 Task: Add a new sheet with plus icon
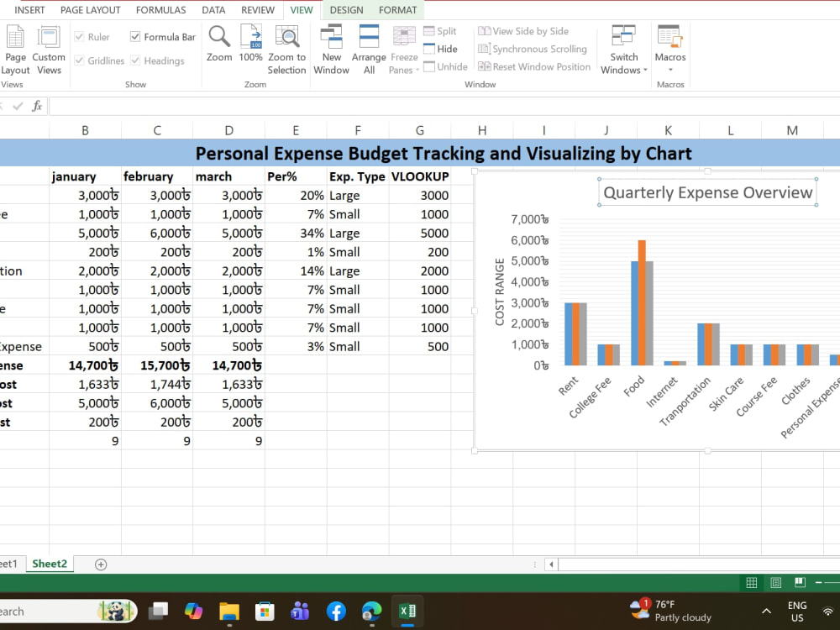[x=101, y=564]
